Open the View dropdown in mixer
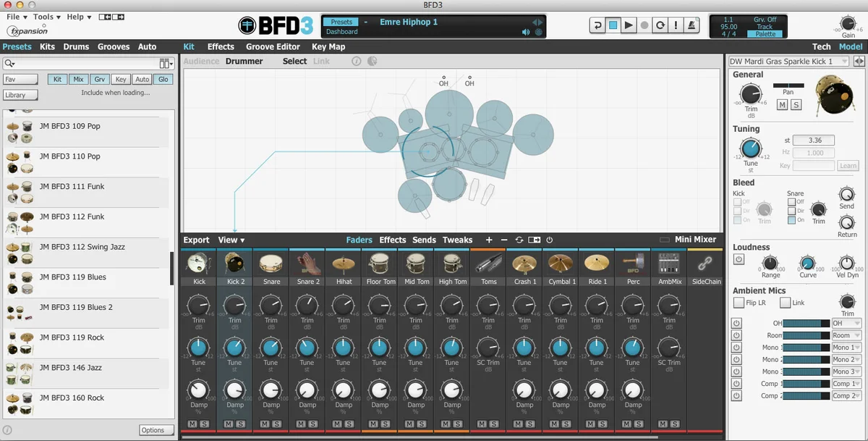This screenshot has width=868, height=441. pyautogui.click(x=231, y=240)
